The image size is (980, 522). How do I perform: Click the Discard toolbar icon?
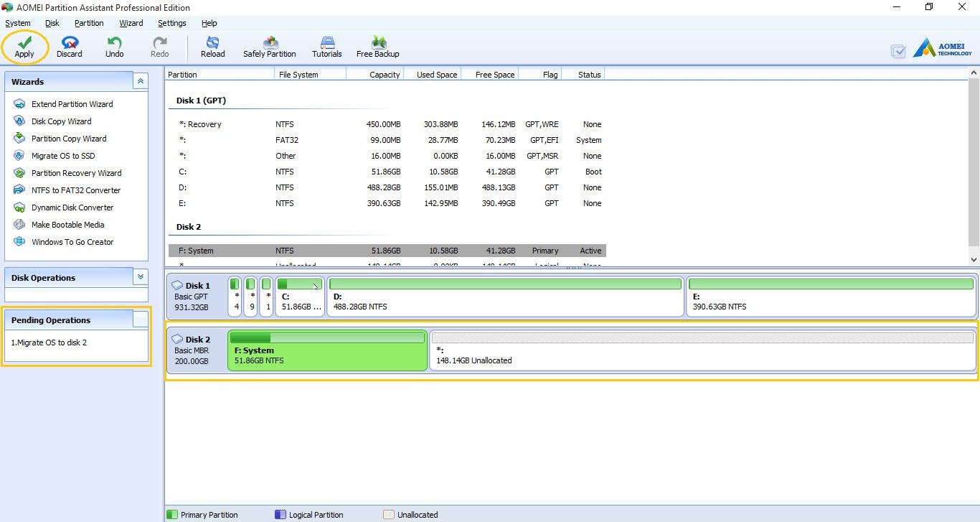70,43
